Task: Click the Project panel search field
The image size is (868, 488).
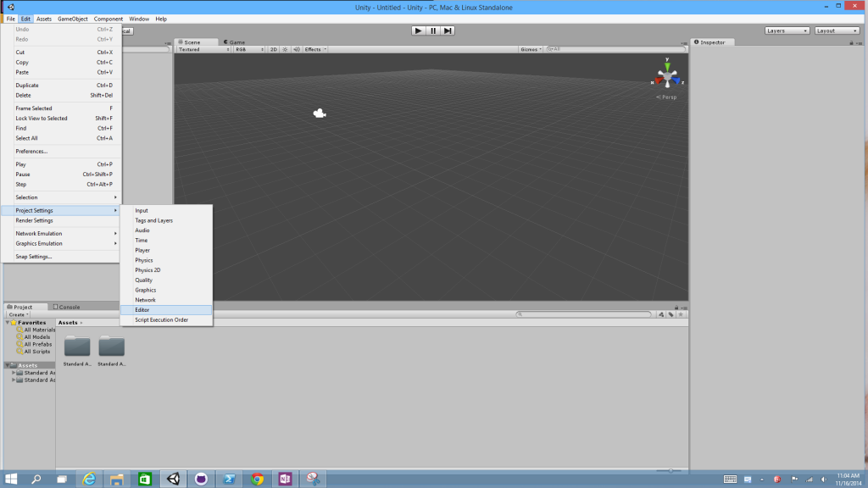Action: (x=584, y=314)
